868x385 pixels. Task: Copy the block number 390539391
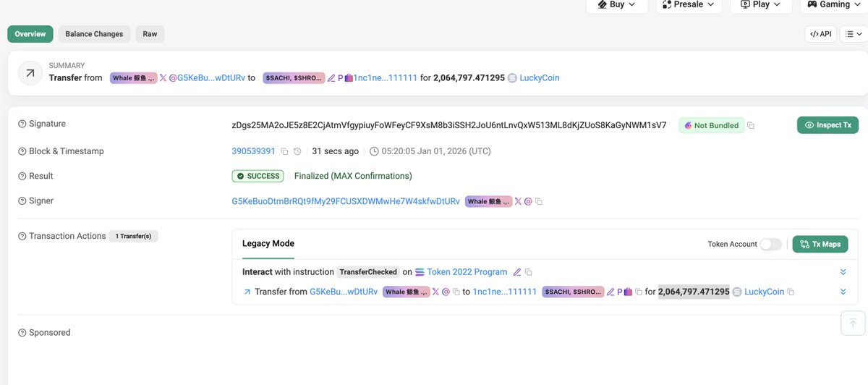(284, 151)
